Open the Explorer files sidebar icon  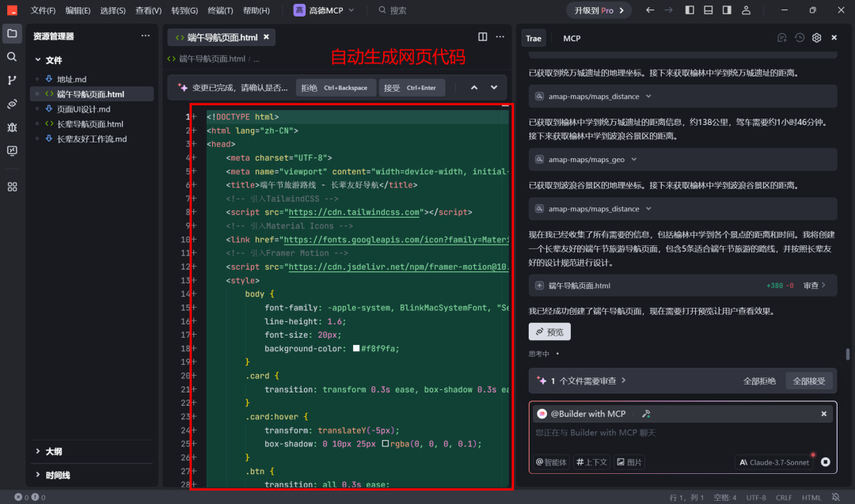click(x=12, y=34)
